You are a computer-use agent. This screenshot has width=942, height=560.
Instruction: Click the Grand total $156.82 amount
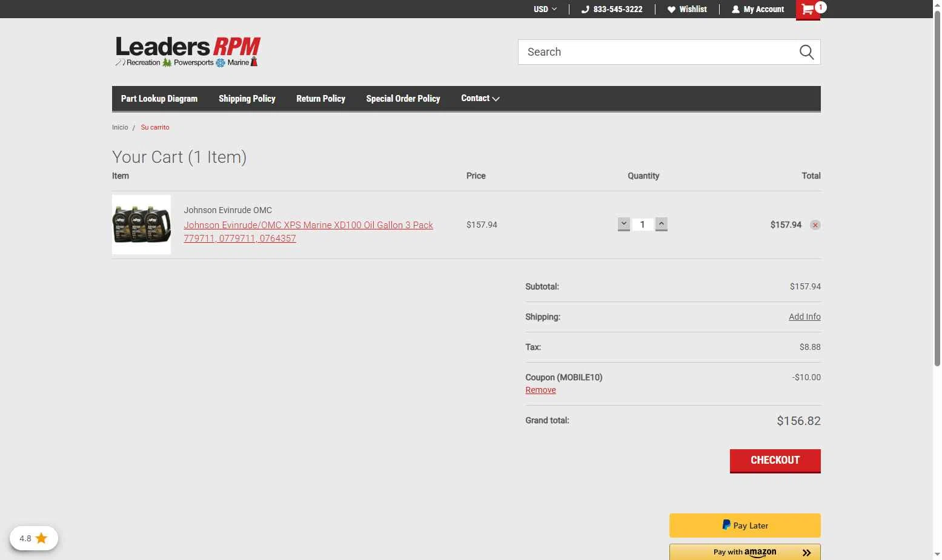pos(798,421)
